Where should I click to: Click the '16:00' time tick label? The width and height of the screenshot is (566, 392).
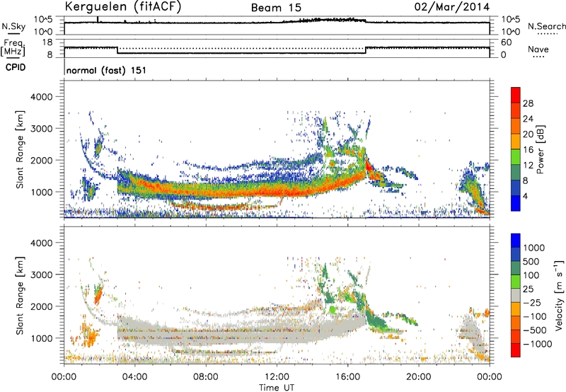tap(347, 377)
